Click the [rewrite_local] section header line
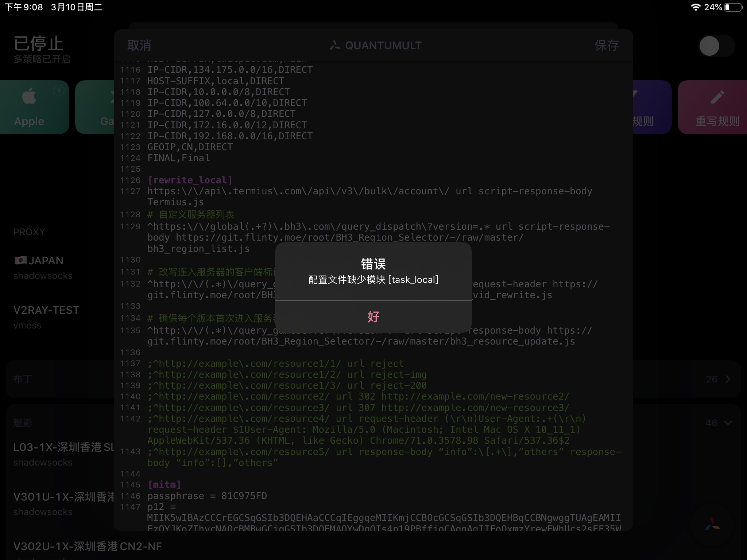 click(190, 180)
